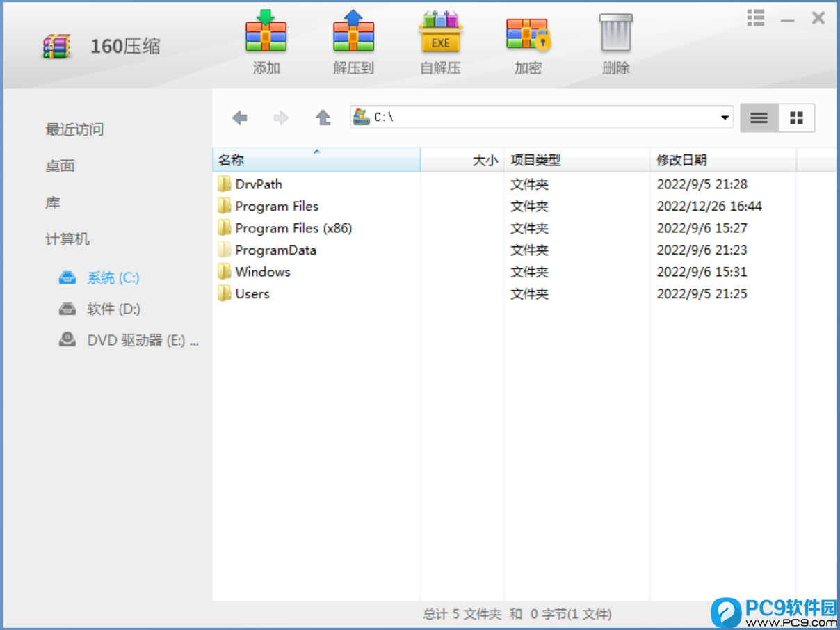Viewport: 840px width, 630px height.
Task: Click the DrvPath folder icon
Action: pyautogui.click(x=224, y=184)
